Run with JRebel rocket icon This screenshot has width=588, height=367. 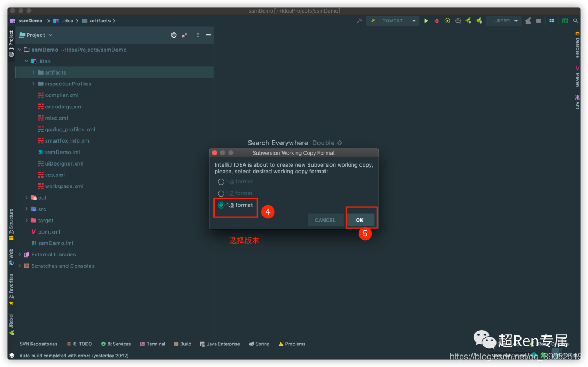tap(468, 21)
